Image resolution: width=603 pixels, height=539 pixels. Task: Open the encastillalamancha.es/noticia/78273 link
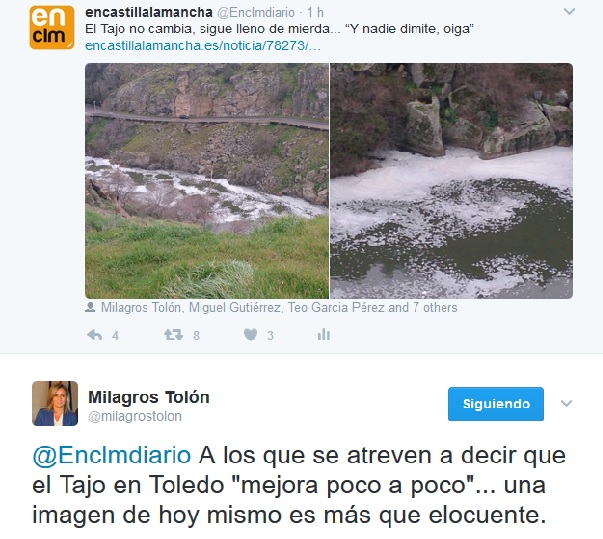click(x=203, y=46)
